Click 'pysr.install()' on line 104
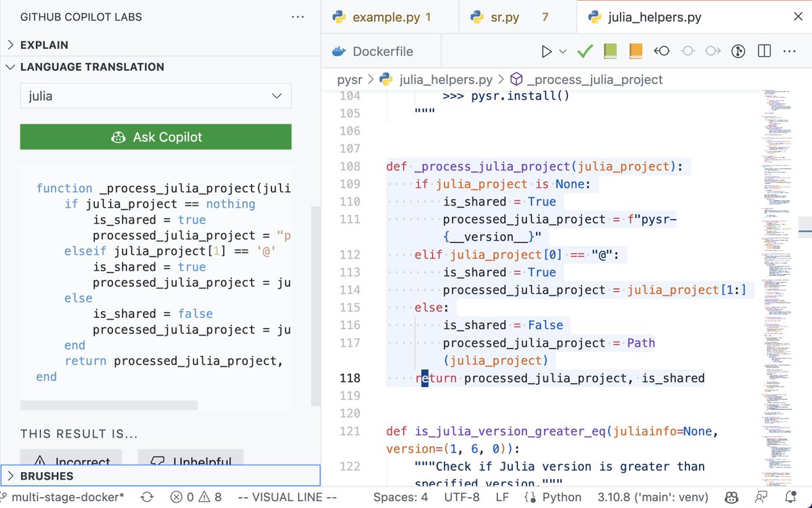Viewport: 812px width, 508px height. coord(520,95)
